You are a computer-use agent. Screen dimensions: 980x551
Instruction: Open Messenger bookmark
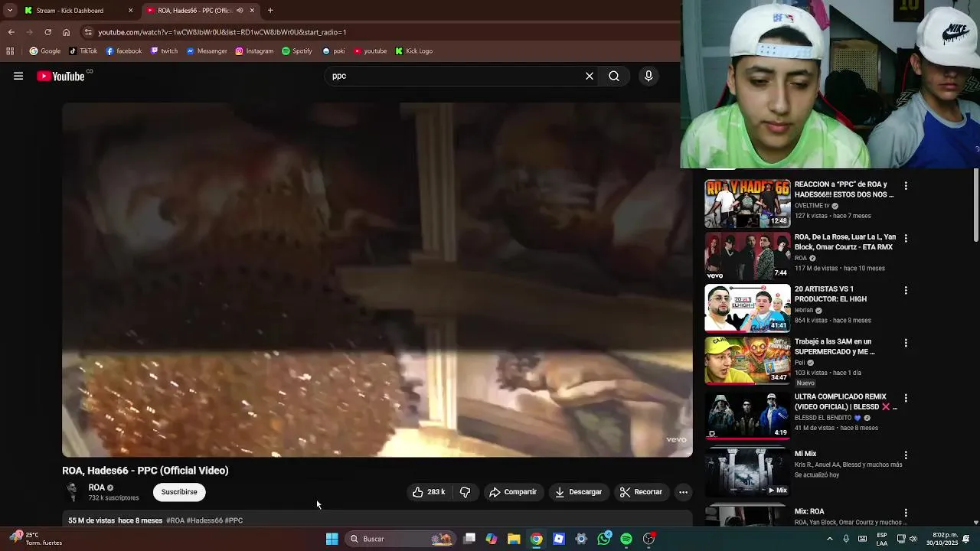(x=207, y=51)
